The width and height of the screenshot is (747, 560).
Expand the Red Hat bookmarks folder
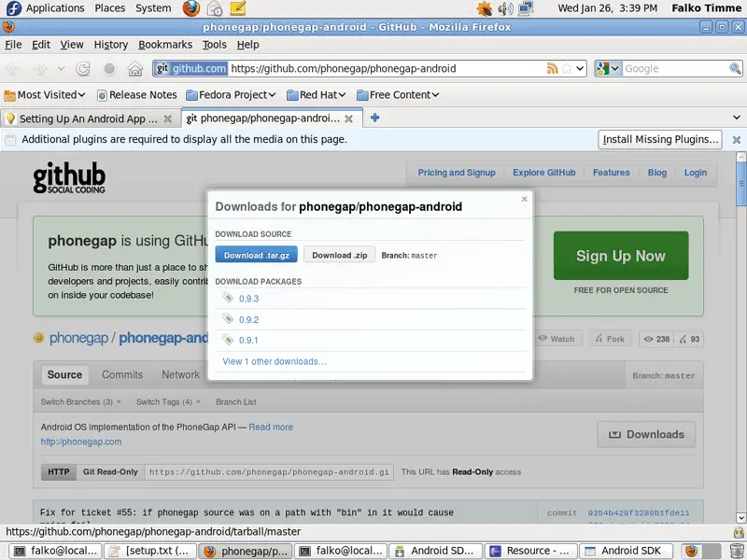(317, 95)
